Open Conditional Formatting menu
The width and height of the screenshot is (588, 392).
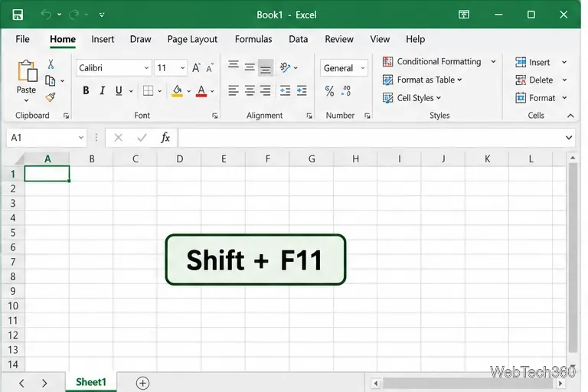click(439, 61)
